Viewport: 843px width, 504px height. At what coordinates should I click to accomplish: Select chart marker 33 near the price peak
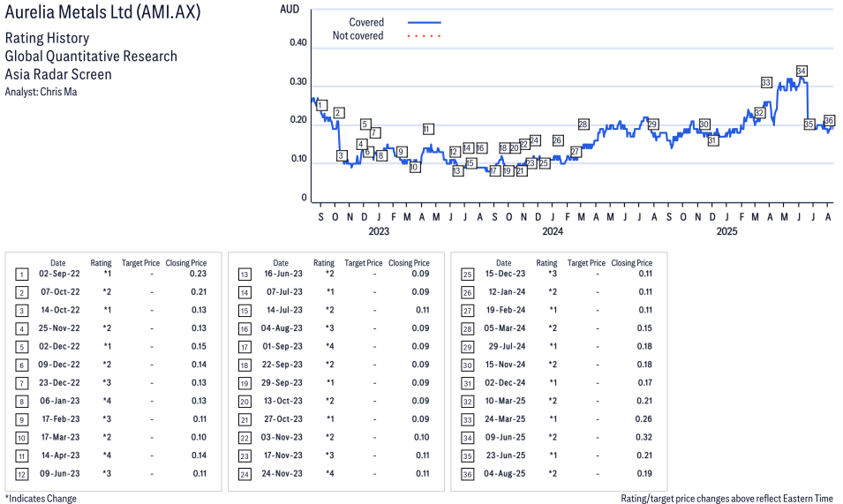point(767,83)
